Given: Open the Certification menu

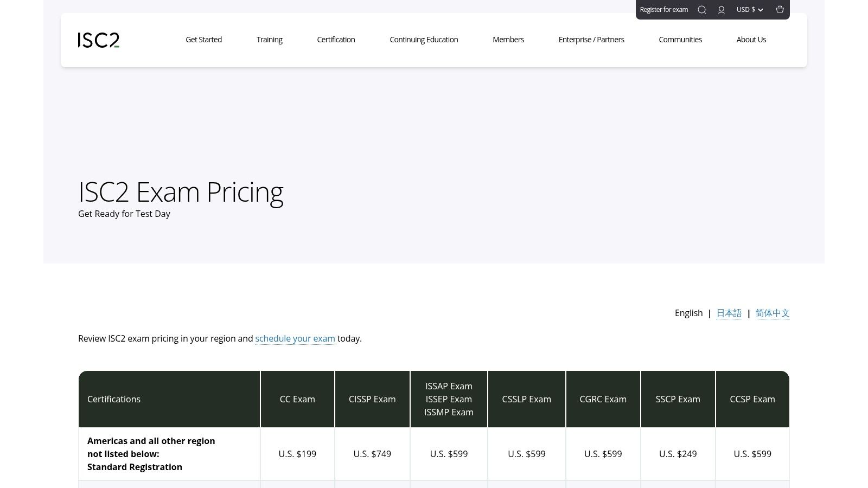Looking at the screenshot, I should tap(336, 40).
